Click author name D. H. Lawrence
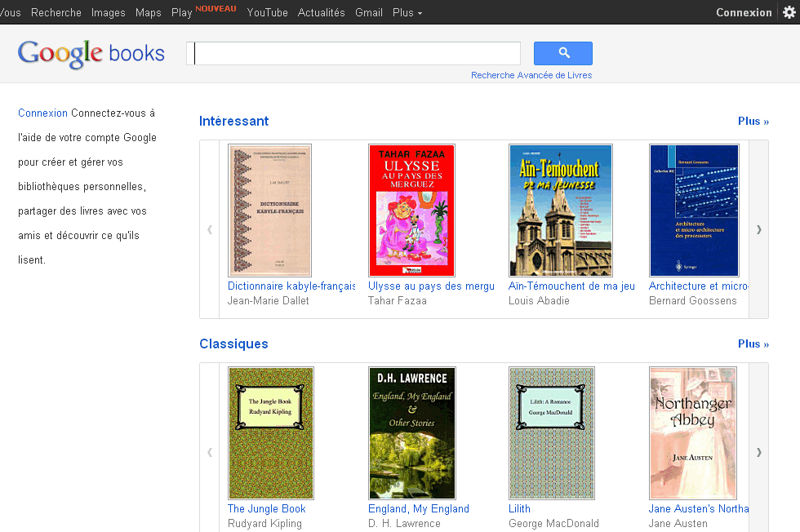800x532 pixels. [x=404, y=523]
